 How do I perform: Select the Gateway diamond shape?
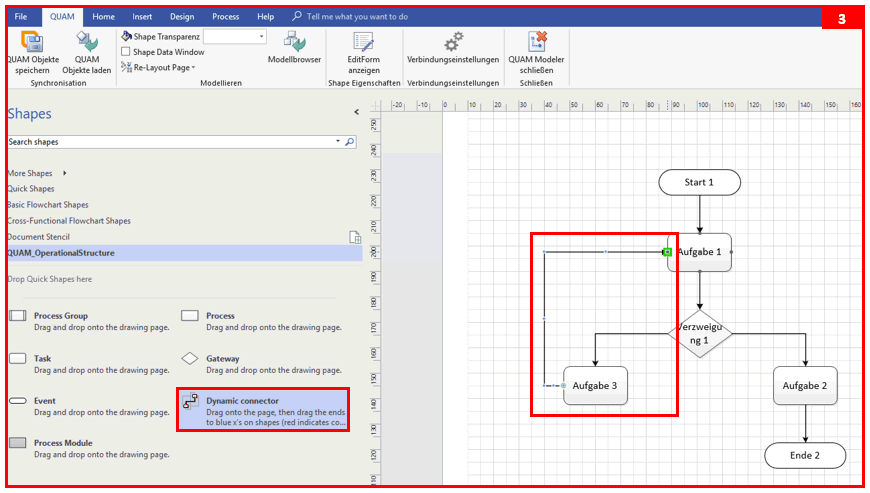pos(190,358)
